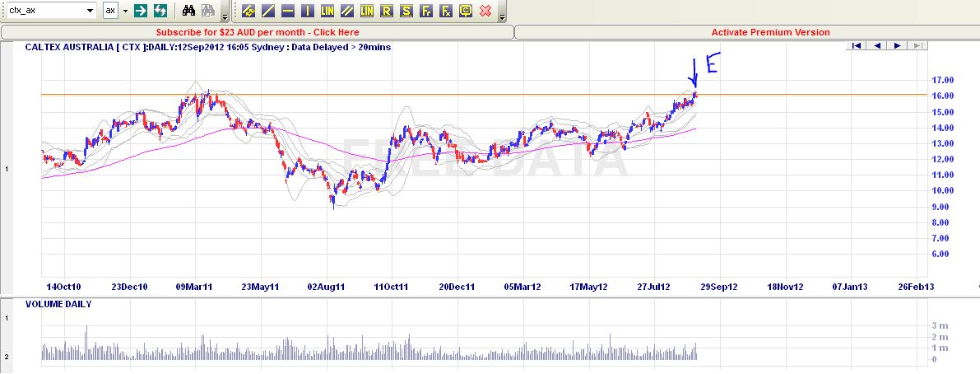Screen dimensions: 980x374
Task: Click the greyed-out binoculars find-next icon
Action: click(x=209, y=11)
